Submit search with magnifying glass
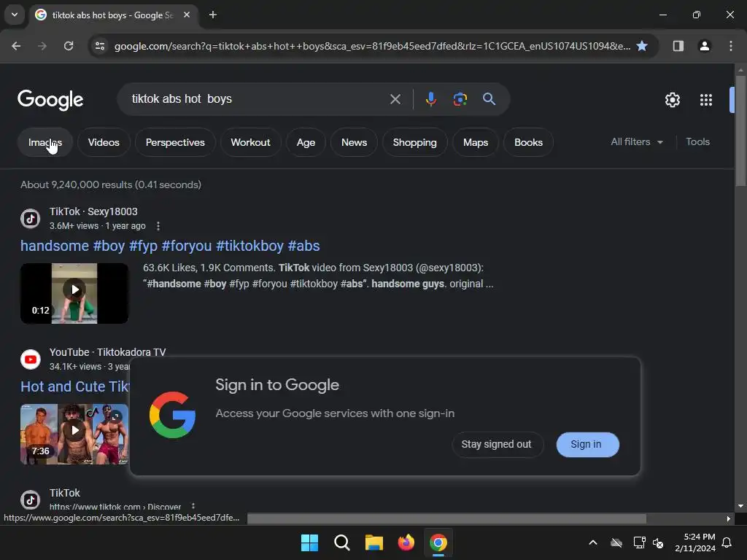The height and width of the screenshot is (560, 747). pos(489,99)
